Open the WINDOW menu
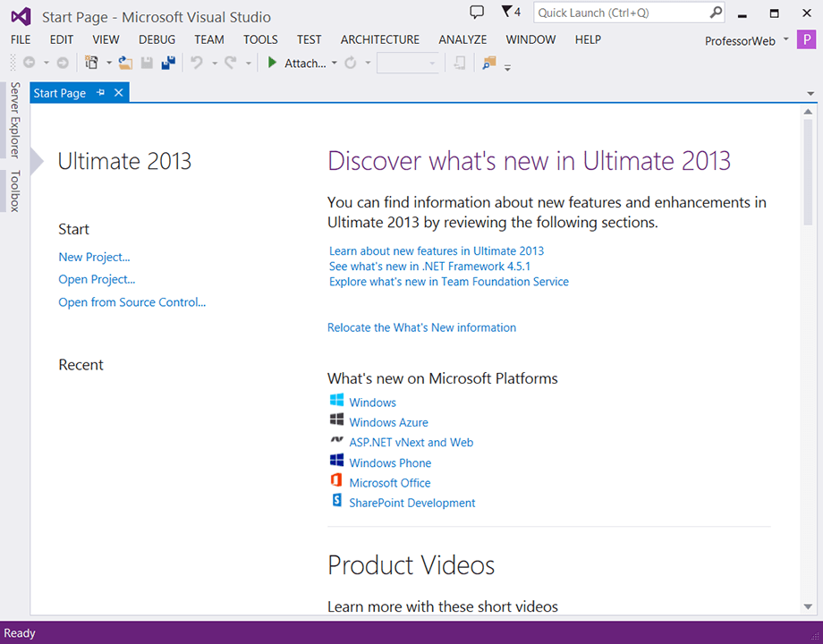 click(x=530, y=40)
